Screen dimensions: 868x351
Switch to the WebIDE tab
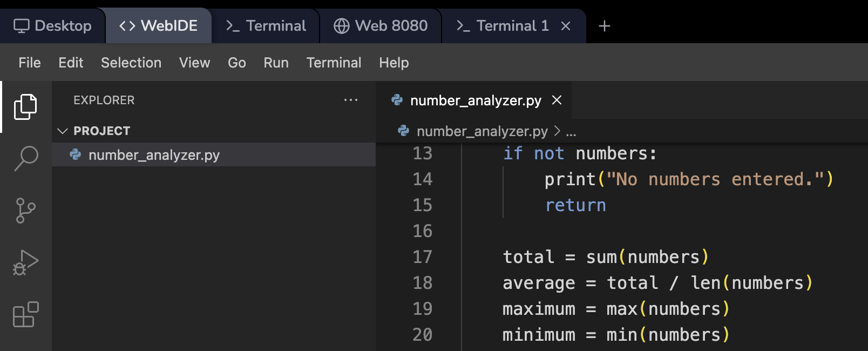(158, 26)
